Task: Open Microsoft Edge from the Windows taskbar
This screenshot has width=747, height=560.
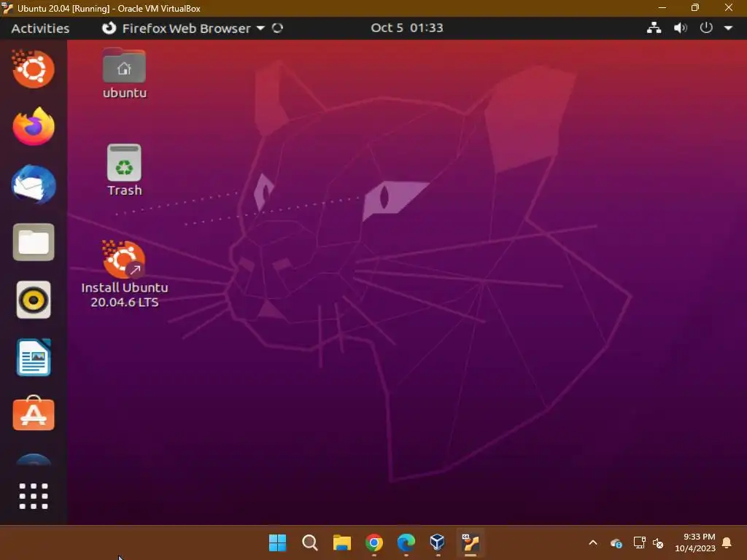Action: 406,542
